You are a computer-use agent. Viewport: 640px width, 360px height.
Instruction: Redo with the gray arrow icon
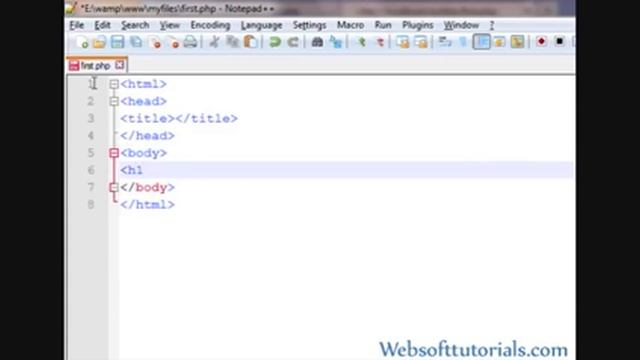pos(293,42)
